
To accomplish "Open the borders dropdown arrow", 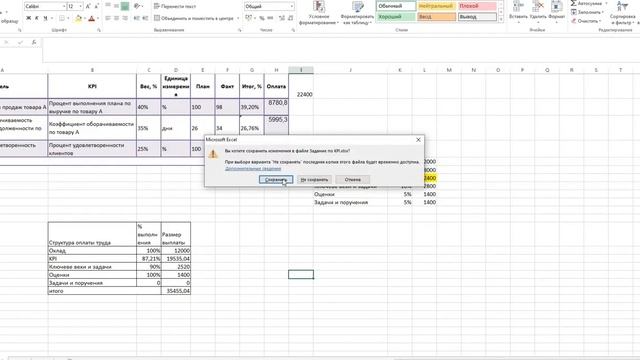I will (68, 18).
